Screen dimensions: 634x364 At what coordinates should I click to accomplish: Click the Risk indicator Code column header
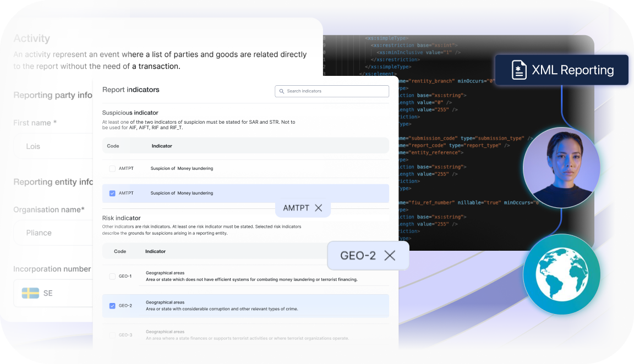click(x=120, y=251)
